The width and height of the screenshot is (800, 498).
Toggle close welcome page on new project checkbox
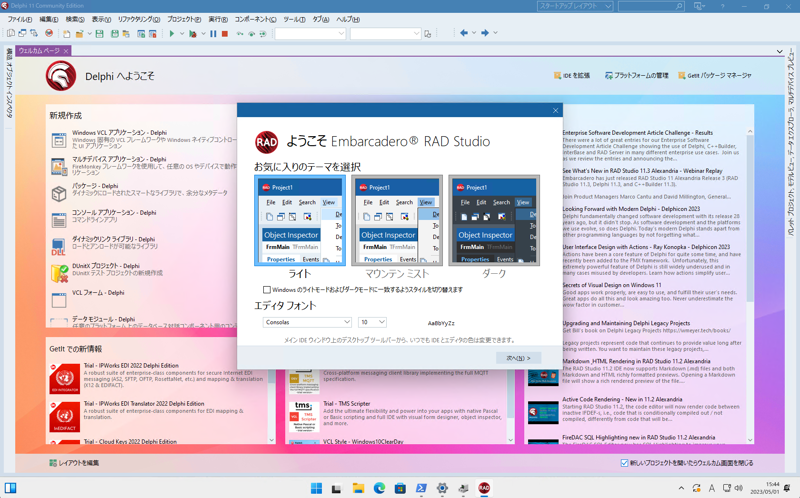[x=624, y=463]
